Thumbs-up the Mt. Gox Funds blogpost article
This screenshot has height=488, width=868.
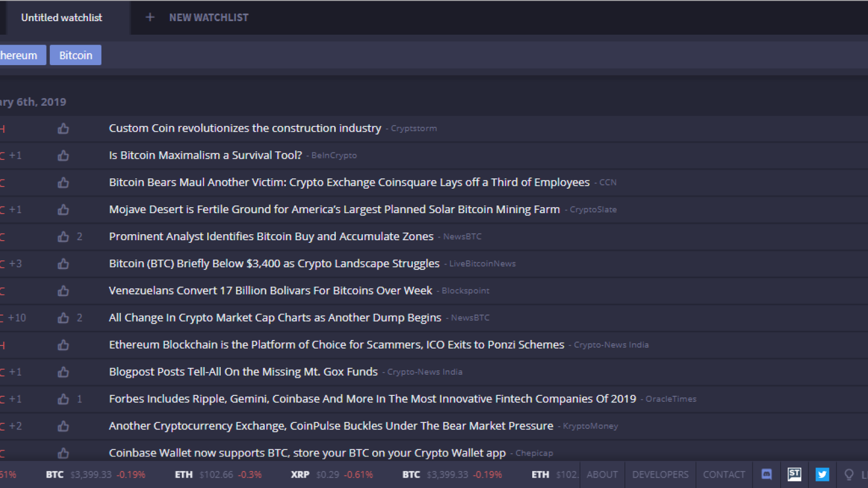point(63,373)
